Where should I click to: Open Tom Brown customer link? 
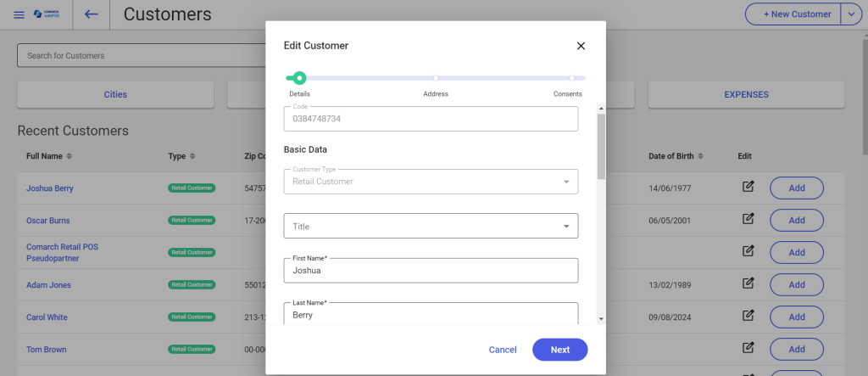click(47, 350)
